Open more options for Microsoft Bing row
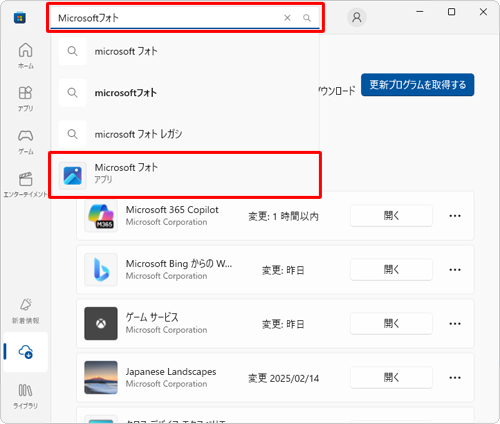500x424 pixels. (x=455, y=270)
